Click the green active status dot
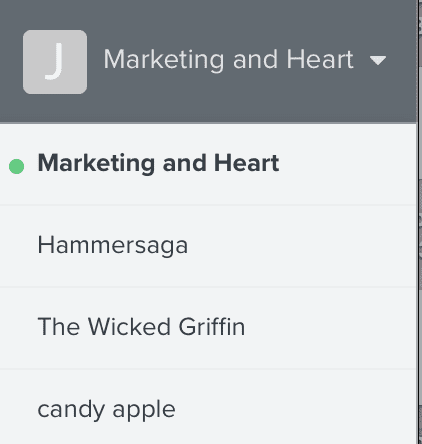Viewport: 422px width, 444px height. click(17, 166)
